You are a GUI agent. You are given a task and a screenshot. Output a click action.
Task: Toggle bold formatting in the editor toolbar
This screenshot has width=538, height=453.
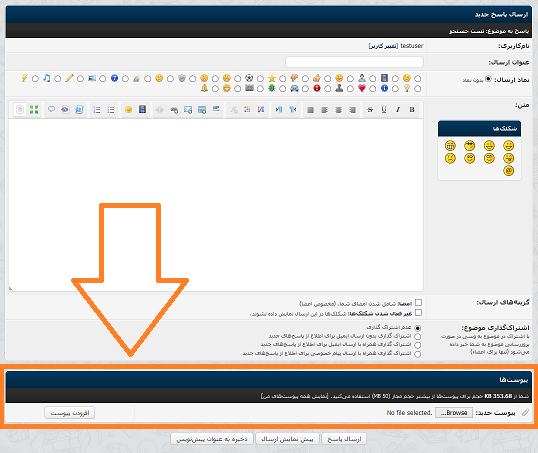coord(412,110)
